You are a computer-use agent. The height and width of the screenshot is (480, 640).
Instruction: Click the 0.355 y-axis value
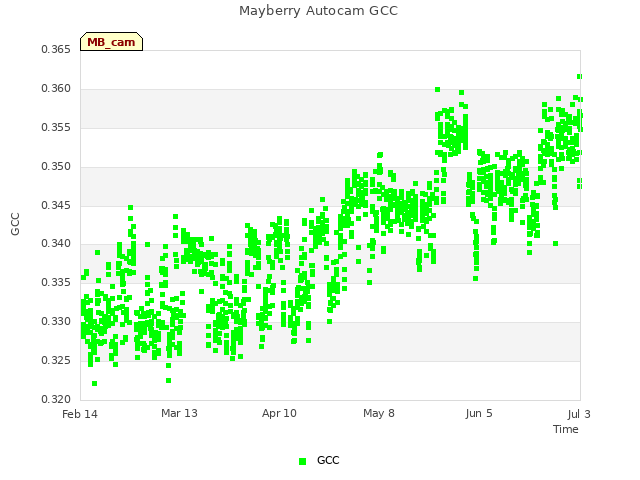56,128
